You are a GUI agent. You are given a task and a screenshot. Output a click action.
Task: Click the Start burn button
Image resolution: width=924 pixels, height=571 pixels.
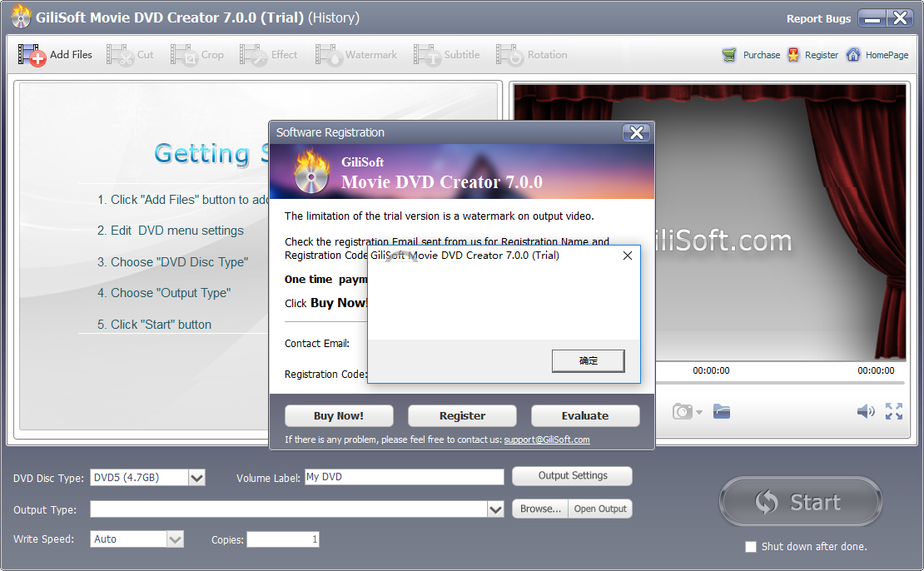pos(800,501)
